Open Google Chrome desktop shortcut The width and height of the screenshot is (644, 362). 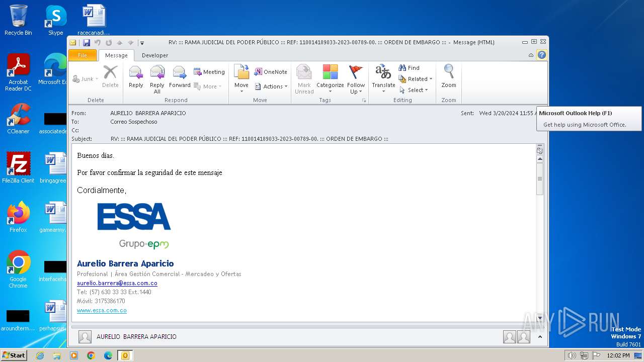18,269
